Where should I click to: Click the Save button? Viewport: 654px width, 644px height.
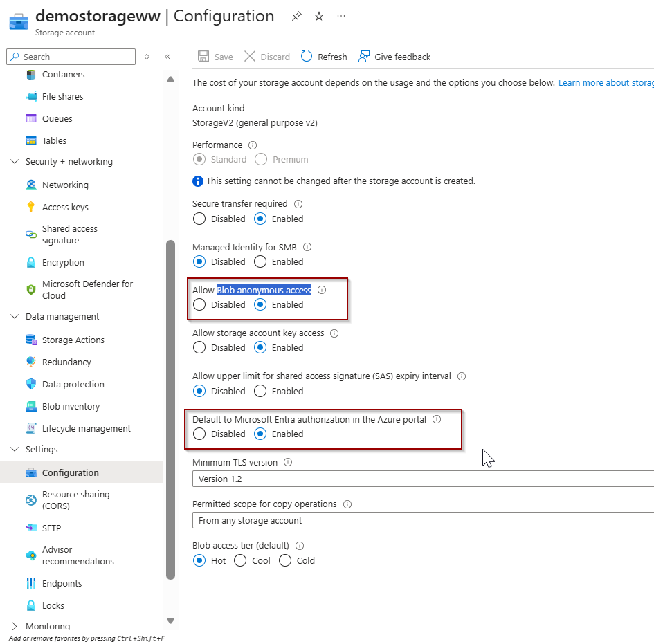(215, 57)
